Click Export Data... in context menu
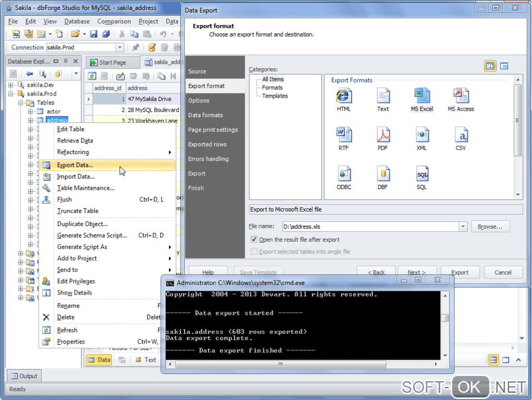 pos(107,165)
